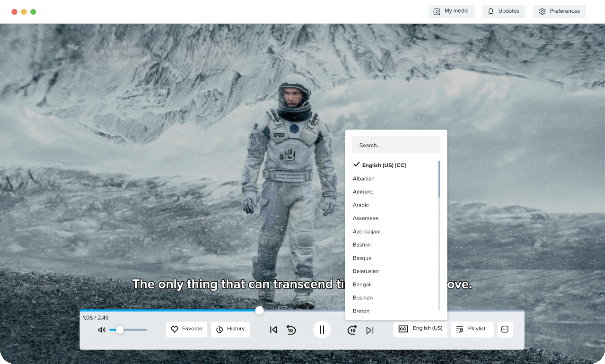This screenshot has height=364, width=605.
Task: Toggle the CC English (US) subtitle dropdown
Action: 420,329
